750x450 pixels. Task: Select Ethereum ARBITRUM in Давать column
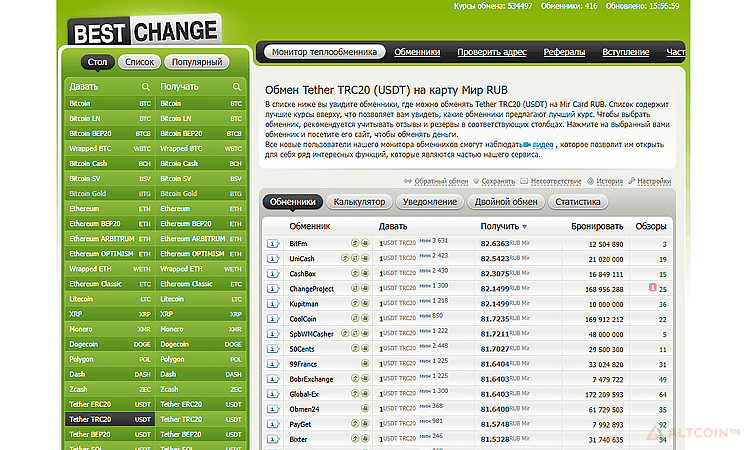point(110,239)
